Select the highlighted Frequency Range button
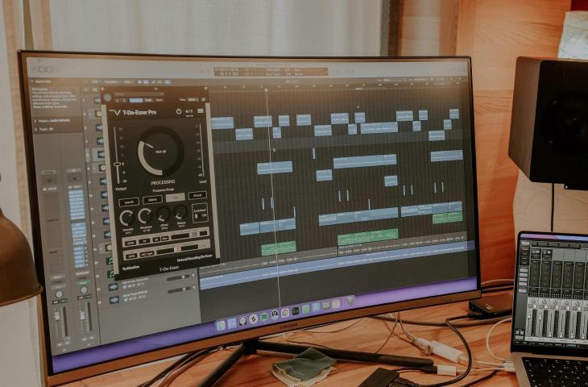Image resolution: width=588 pixels, height=387 pixels. coord(175,198)
